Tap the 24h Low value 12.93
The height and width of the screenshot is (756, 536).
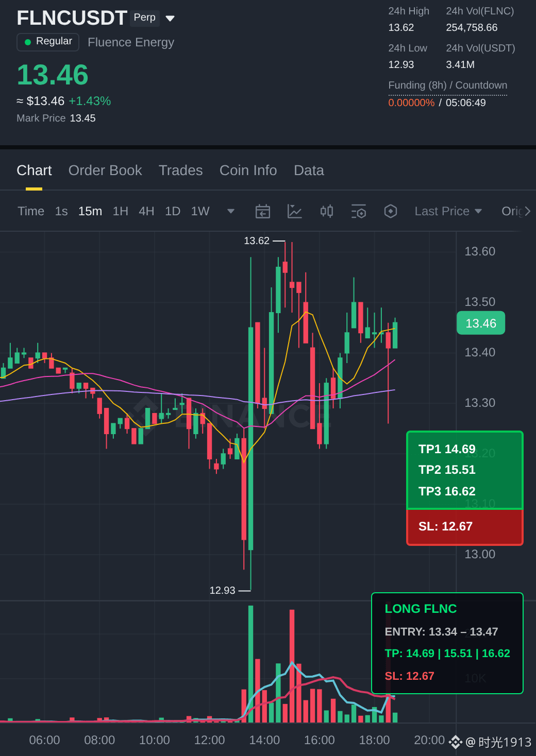401,65
